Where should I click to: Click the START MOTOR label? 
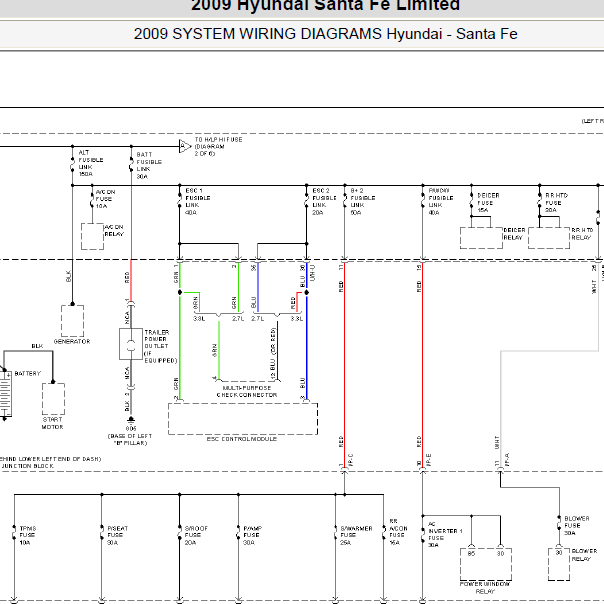point(52,423)
